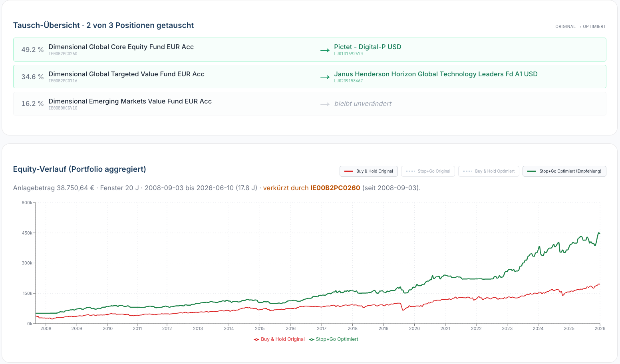The image size is (620, 364).
Task: Click the 450k y-axis label
Action: pos(27,233)
